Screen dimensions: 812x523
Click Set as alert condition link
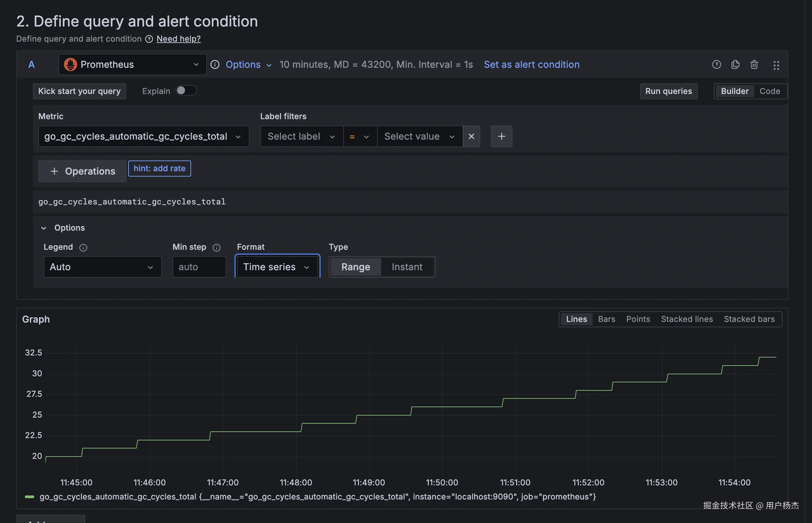point(531,64)
